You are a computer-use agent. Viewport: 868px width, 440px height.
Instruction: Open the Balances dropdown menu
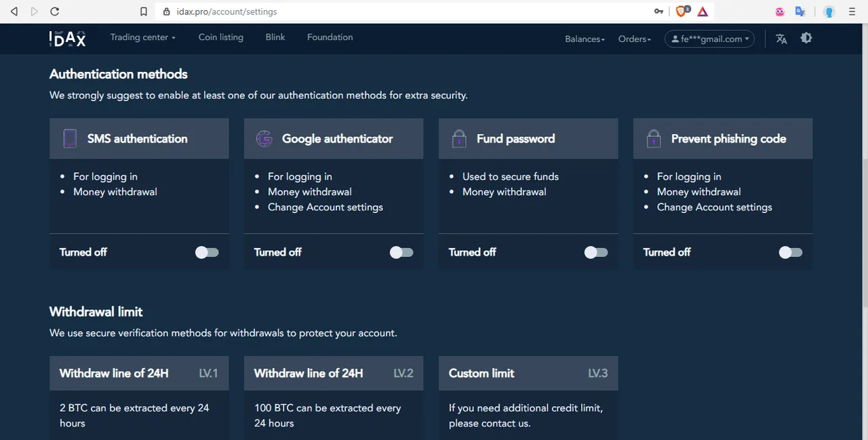pyautogui.click(x=585, y=39)
